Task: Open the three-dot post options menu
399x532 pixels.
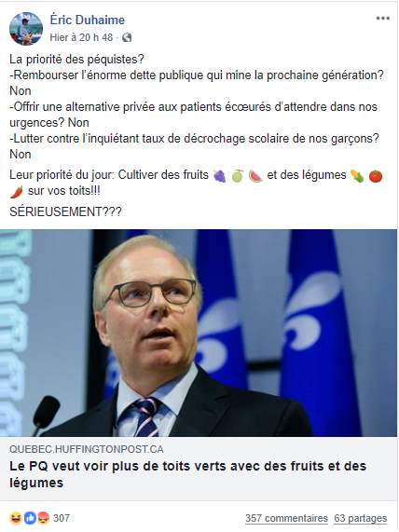Action: tap(382, 19)
